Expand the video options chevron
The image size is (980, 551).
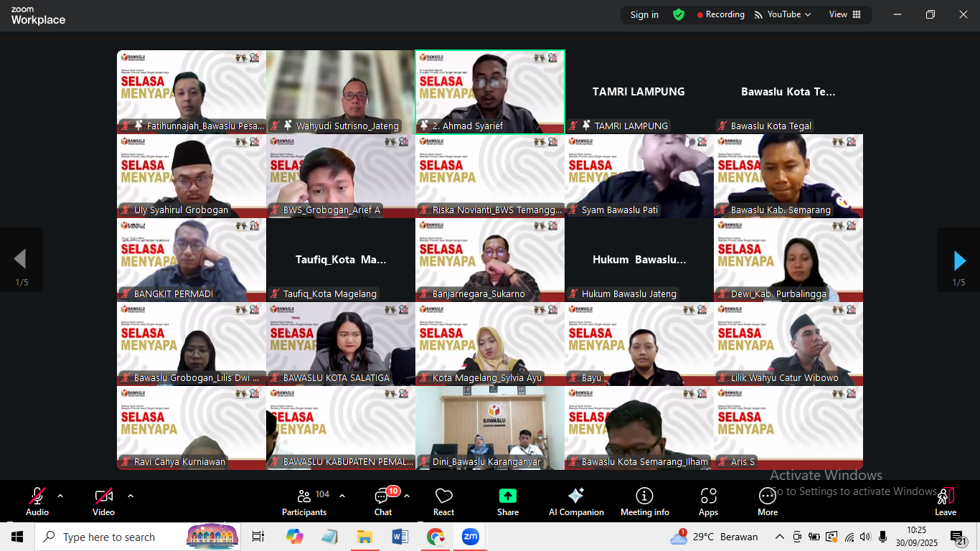(130, 494)
